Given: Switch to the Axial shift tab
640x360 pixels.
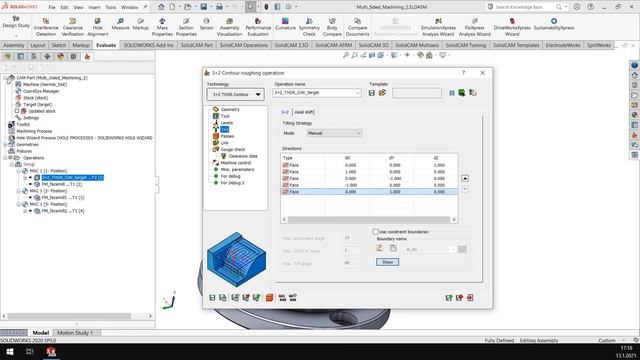Looking at the screenshot, I should pos(304,112).
